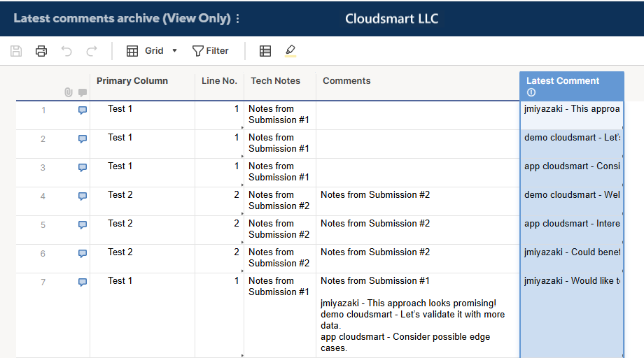Click the Save disk icon
The height and width of the screenshot is (358, 644).
16,51
